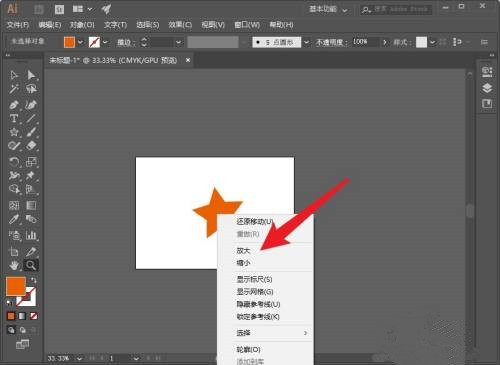500x365 pixels.
Task: Choose the Rotate tool
Action: tap(14, 162)
